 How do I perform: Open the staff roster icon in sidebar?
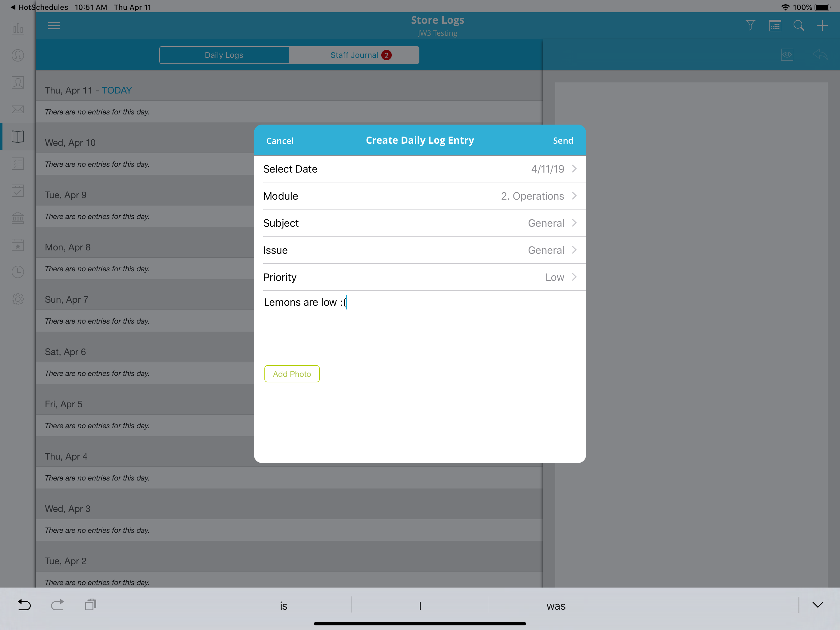pos(18,82)
